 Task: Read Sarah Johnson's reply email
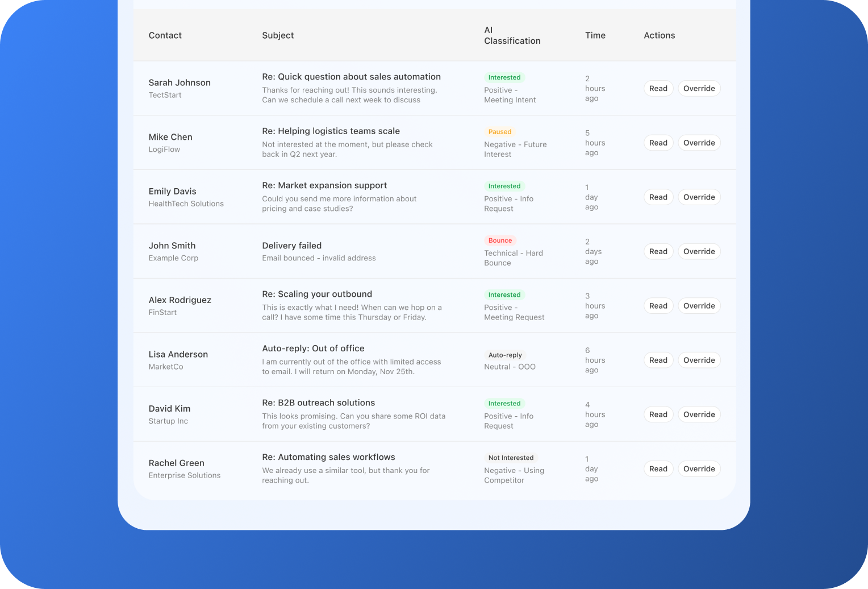pyautogui.click(x=658, y=88)
